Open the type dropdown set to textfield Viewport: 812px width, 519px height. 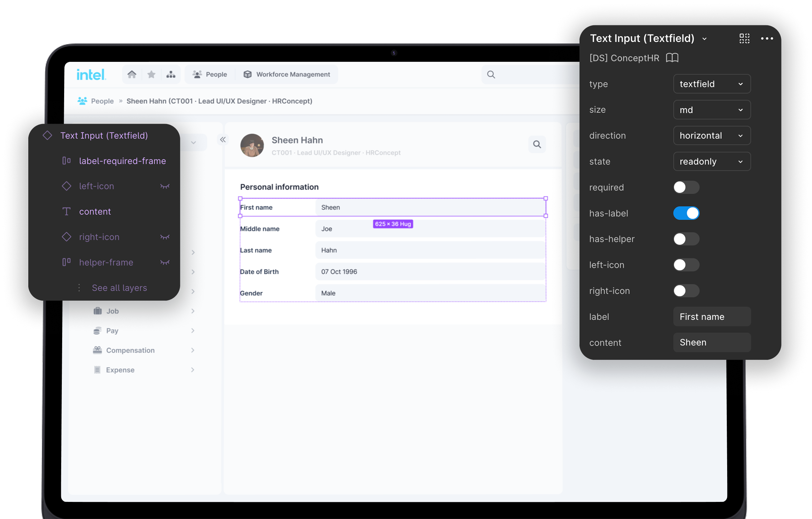712,84
